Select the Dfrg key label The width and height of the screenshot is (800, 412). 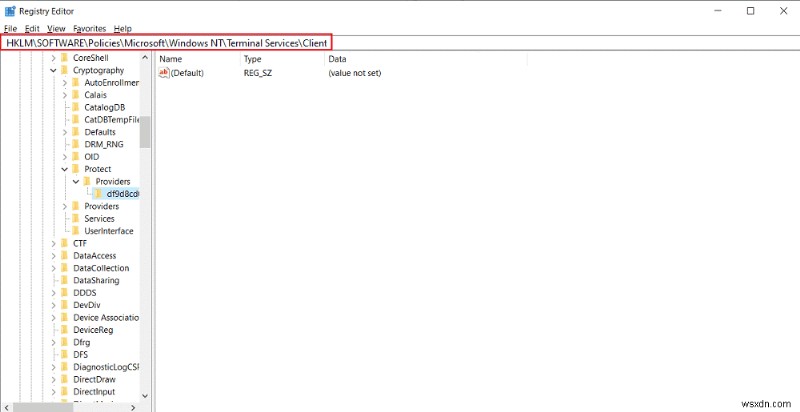[x=82, y=342]
